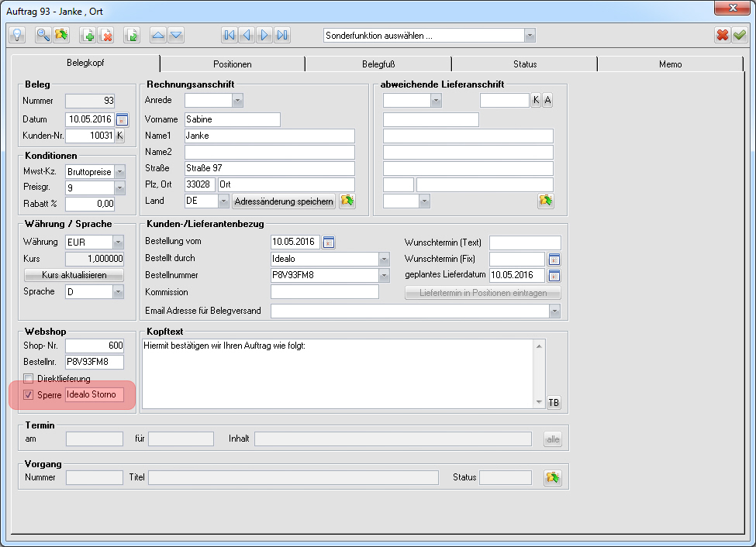This screenshot has height=547, width=756.
Task: Click the Wunschtermin (Text) field
Action: click(x=525, y=243)
